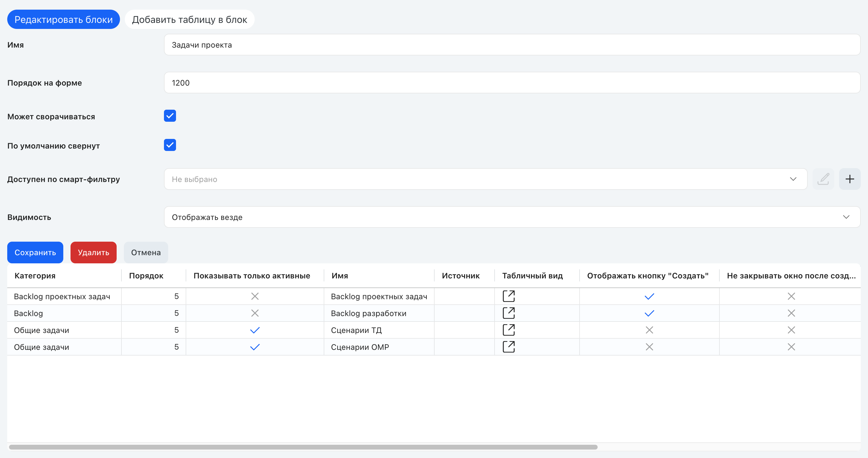
Task: Select Общие задачи cell in Сценарии ТД row
Action: pos(64,330)
